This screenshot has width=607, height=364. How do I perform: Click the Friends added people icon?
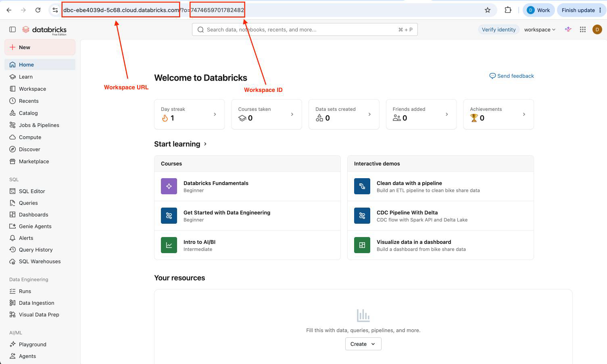point(397,118)
